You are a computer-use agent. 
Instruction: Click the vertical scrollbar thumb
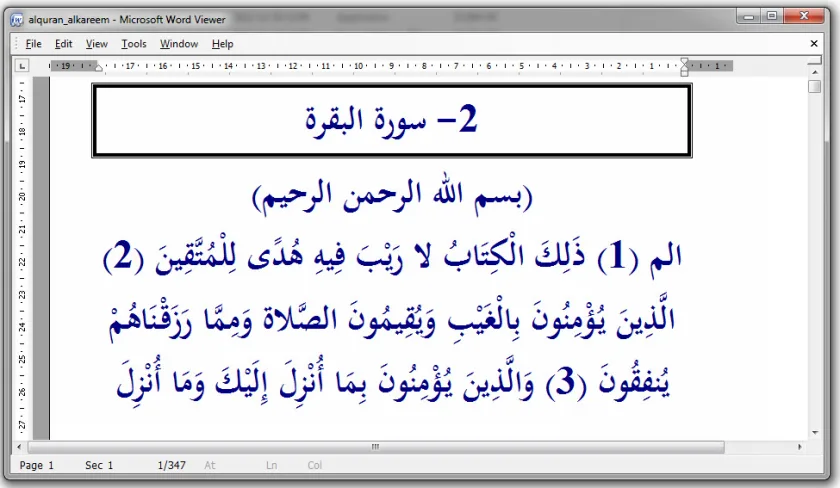(815, 86)
